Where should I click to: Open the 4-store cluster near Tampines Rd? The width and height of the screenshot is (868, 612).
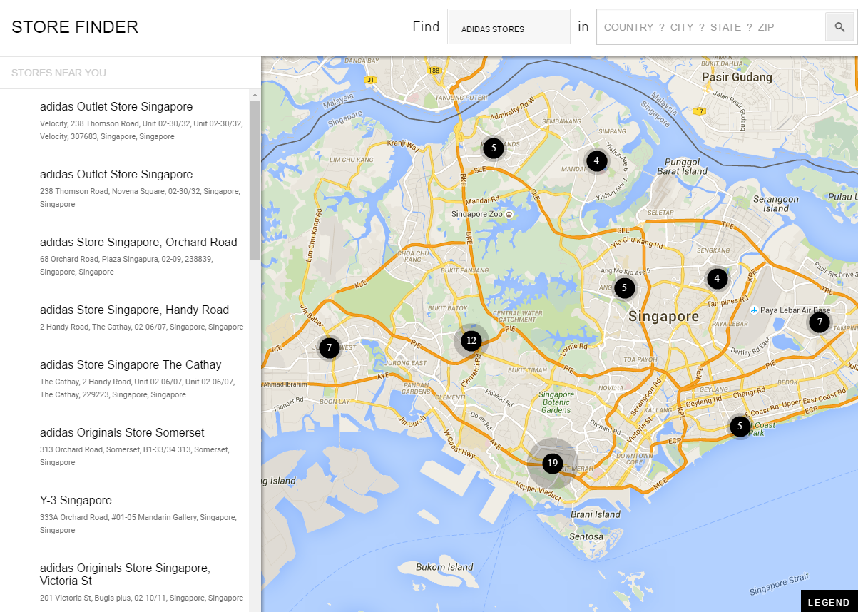[717, 278]
